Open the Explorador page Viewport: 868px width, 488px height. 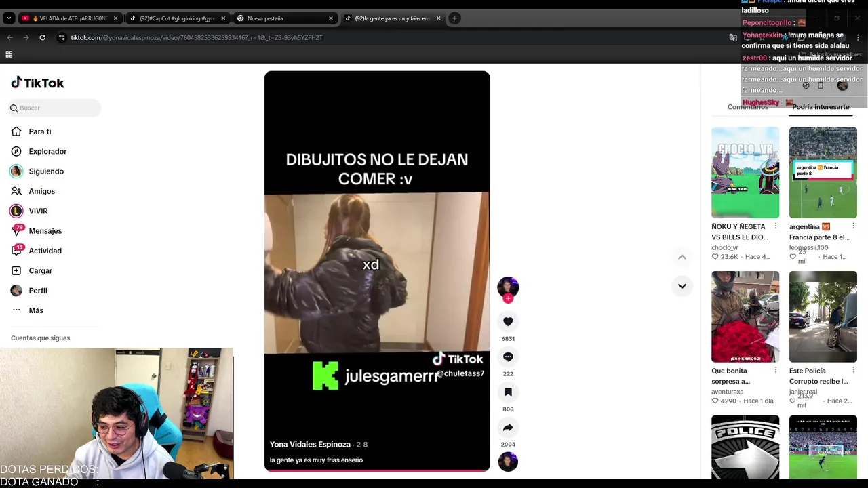(47, 151)
